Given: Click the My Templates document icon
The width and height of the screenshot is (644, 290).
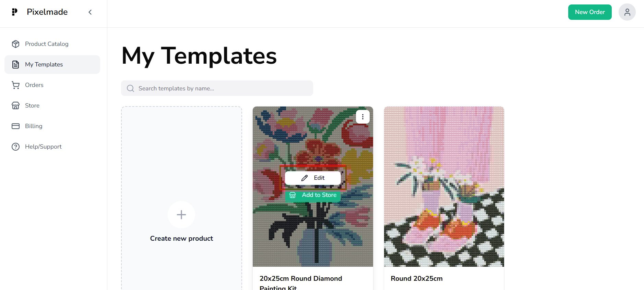Looking at the screenshot, I should [15, 64].
